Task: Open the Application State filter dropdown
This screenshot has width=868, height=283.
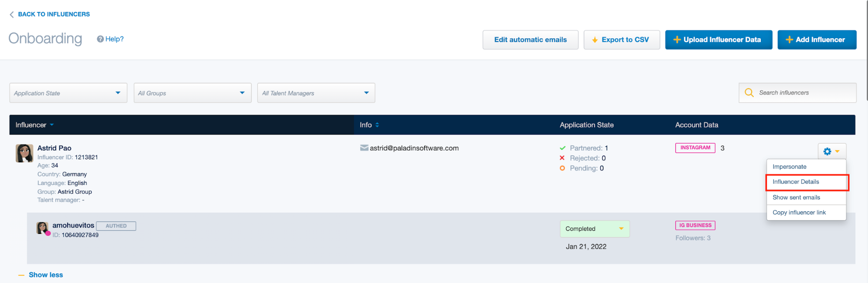Action: 68,93
